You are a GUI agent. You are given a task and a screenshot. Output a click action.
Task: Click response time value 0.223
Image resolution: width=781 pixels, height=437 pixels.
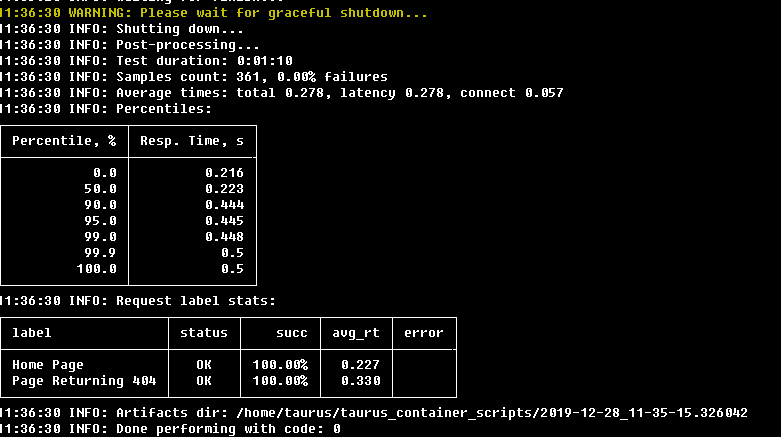[225, 189]
